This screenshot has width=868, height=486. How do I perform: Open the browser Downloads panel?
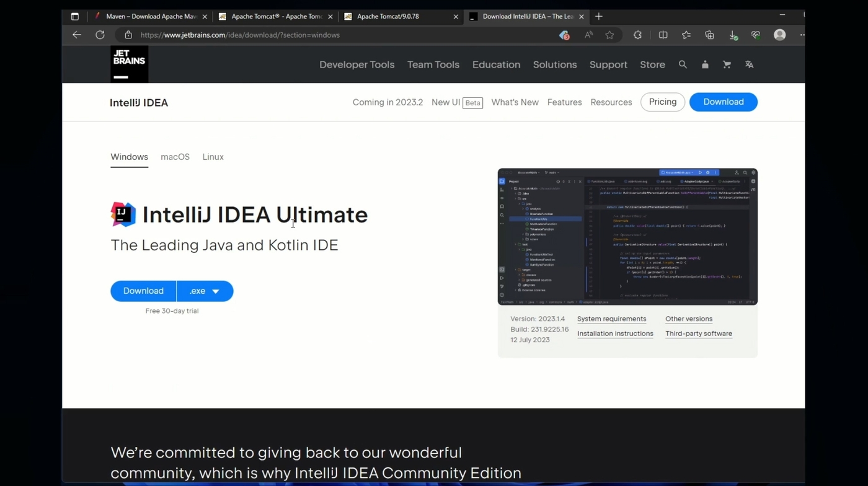pos(733,35)
